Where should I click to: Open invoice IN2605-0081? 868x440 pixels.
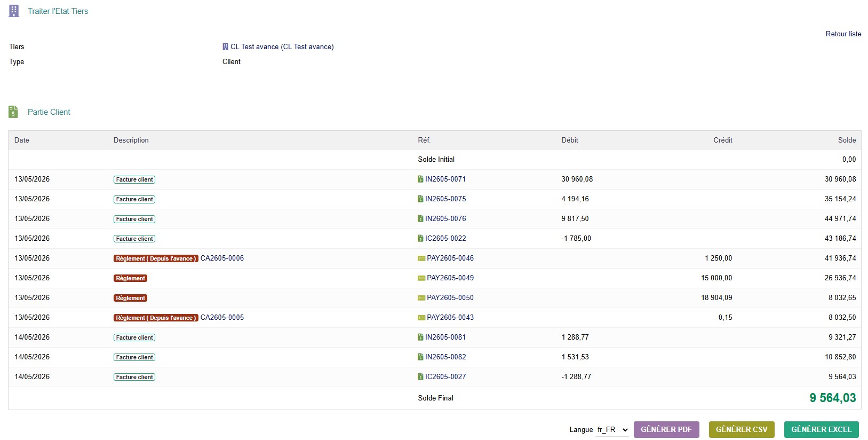445,337
